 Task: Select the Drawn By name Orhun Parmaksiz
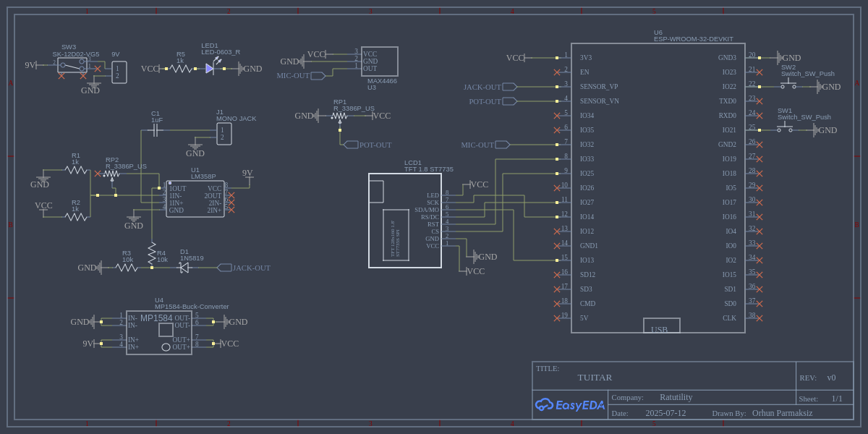(x=782, y=413)
